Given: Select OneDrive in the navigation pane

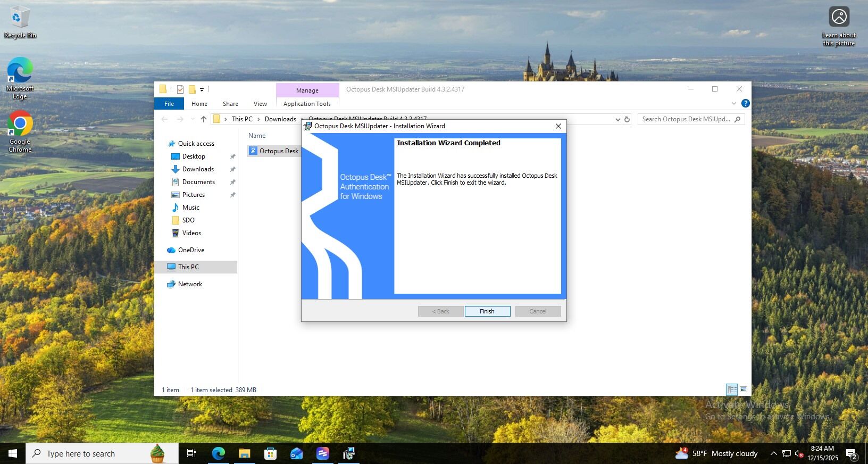Looking at the screenshot, I should (x=191, y=250).
